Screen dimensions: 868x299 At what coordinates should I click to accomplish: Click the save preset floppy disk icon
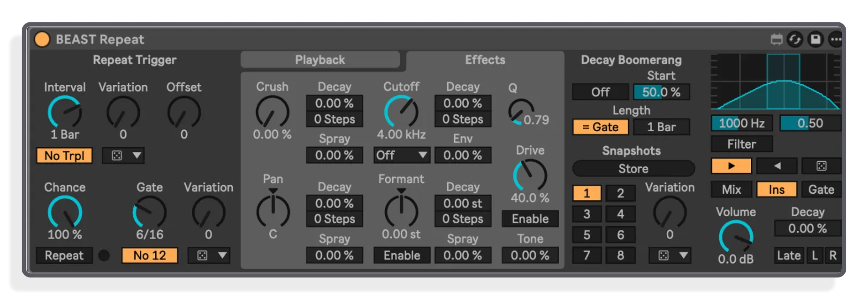point(815,39)
